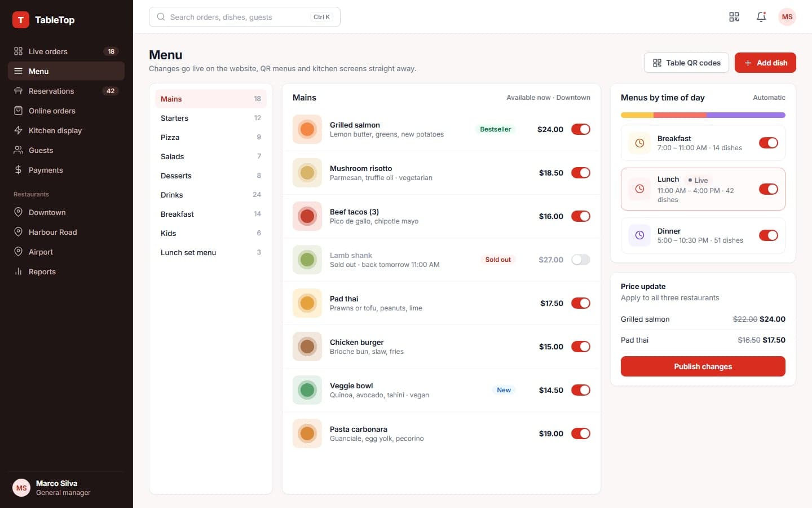Toggle the Lunch menu switch

pyautogui.click(x=769, y=189)
